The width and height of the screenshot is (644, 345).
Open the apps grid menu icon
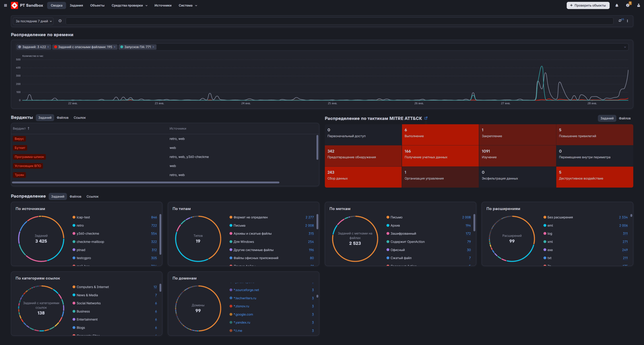pyautogui.click(x=5, y=5)
